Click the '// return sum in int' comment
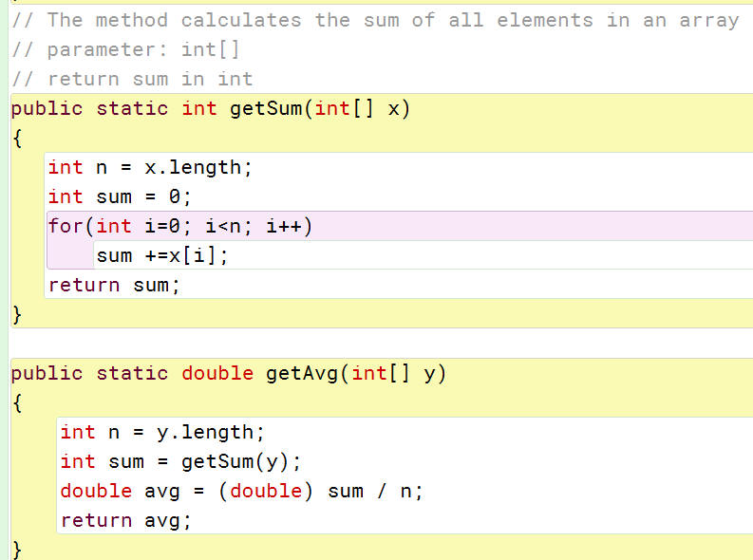753x560 pixels. click(x=132, y=79)
